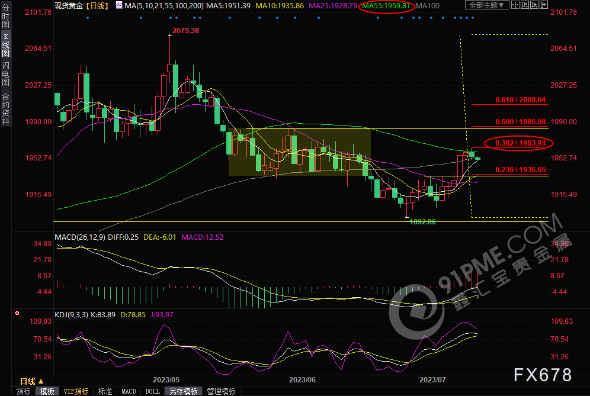
Task: Click the red circle icon beside the KDJ panel
Action: click(x=17, y=313)
